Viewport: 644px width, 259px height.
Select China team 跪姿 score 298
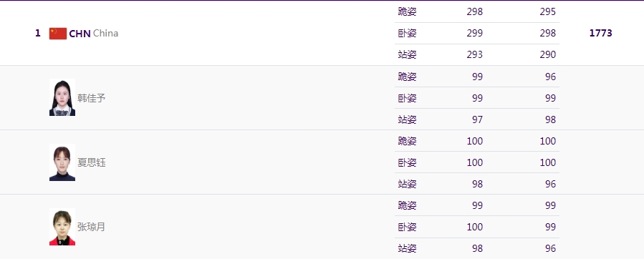pos(474,11)
